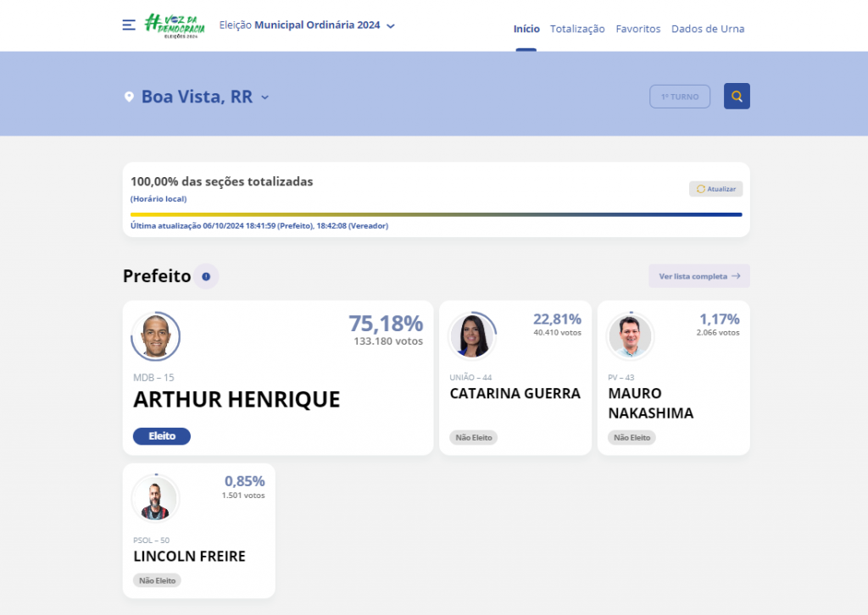Viewport: 868px width, 615px height.
Task: Expand the Boa Vista, RR city selector
Action: pos(264,97)
